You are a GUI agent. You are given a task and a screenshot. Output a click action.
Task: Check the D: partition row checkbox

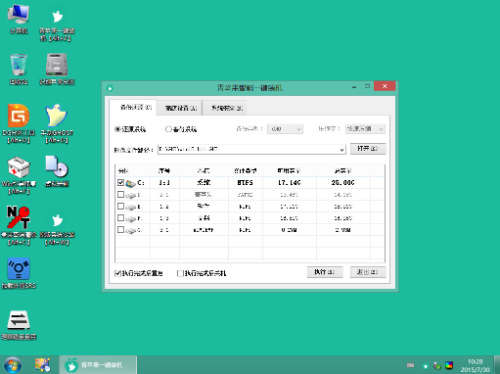point(121,194)
